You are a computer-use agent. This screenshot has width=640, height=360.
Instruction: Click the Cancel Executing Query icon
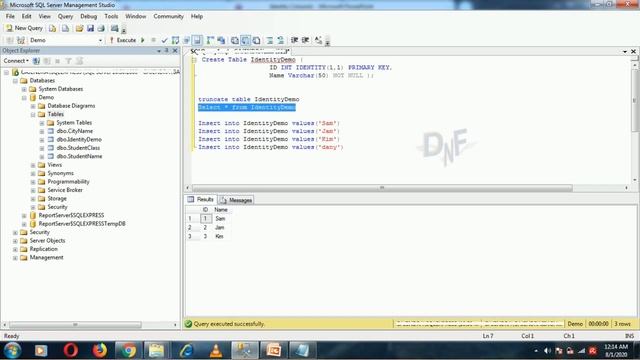click(153, 40)
